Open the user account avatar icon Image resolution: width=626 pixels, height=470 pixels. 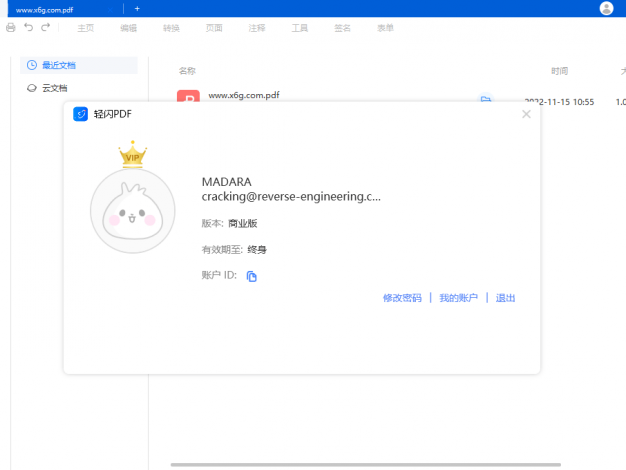(606, 8)
